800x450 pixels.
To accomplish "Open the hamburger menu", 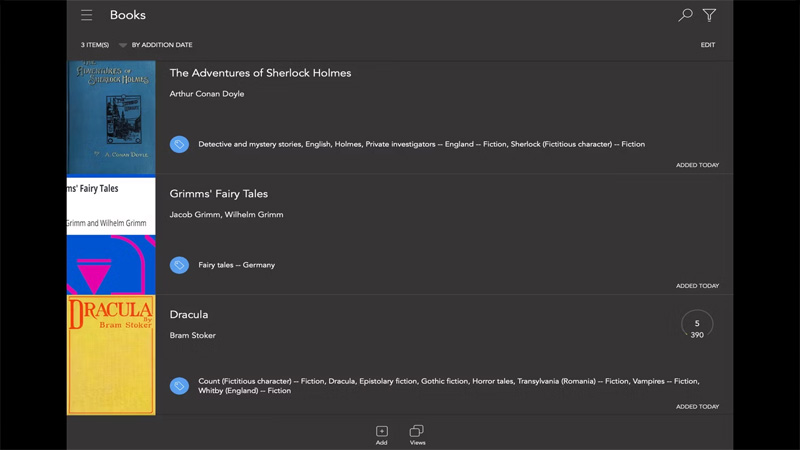I will [x=87, y=15].
